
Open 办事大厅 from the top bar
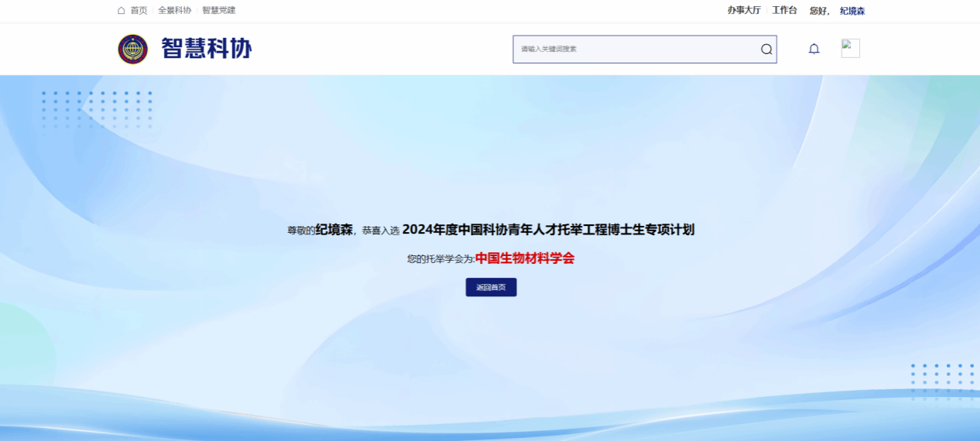click(743, 11)
